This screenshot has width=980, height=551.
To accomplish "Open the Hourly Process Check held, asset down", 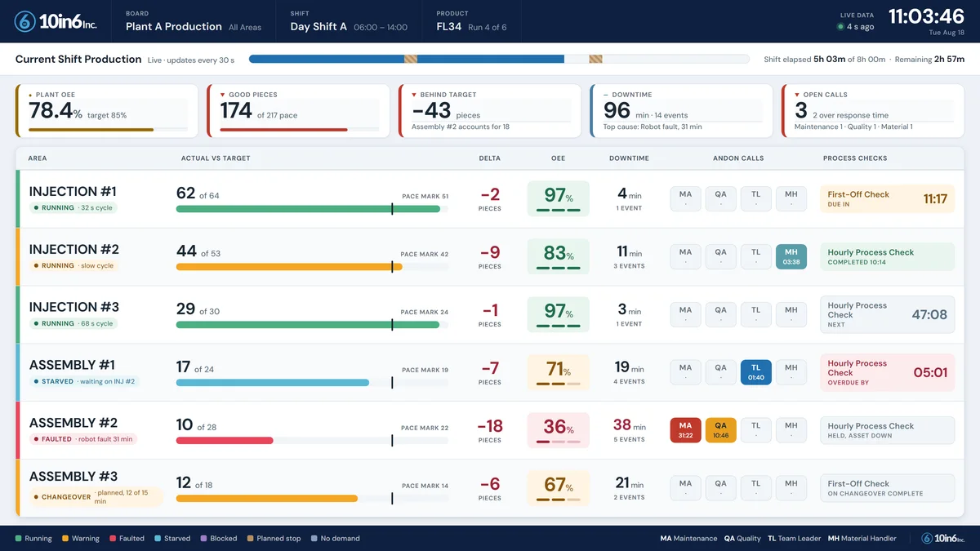I will tap(887, 430).
